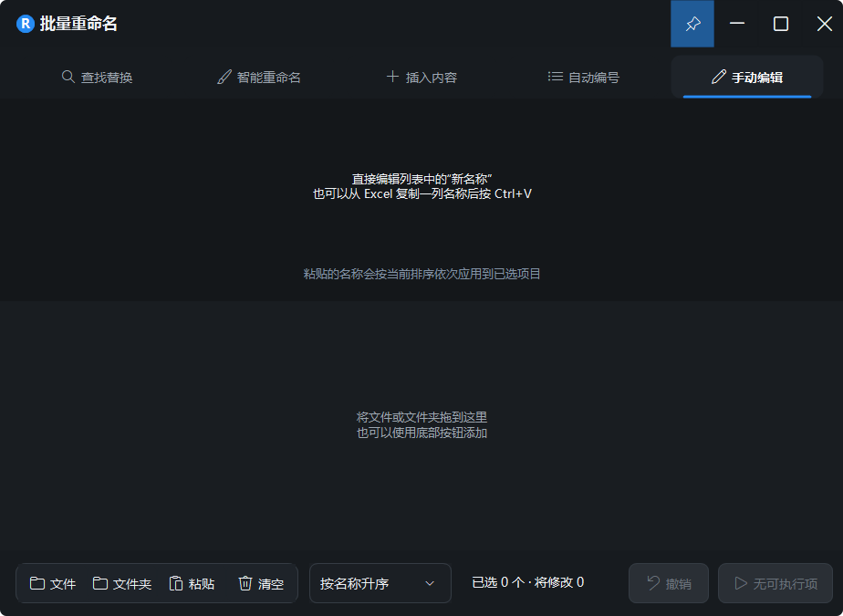Click the 粘贴 button

192,584
